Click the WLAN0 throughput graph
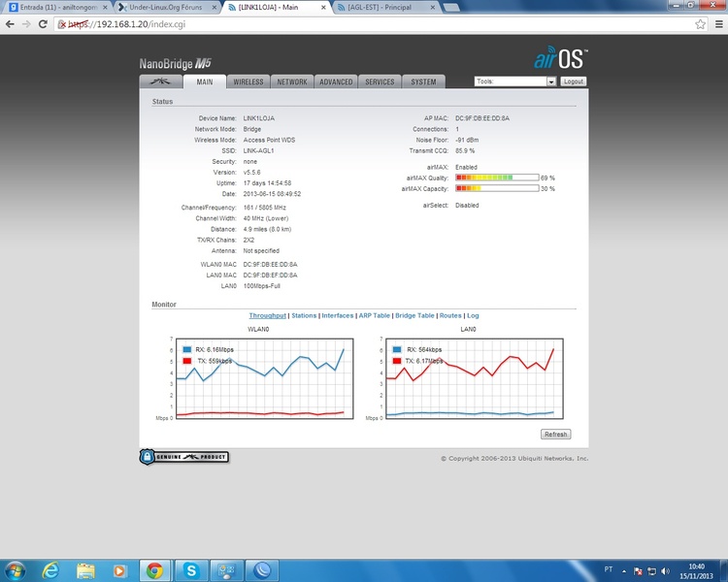The width and height of the screenshot is (728, 582). (265, 378)
